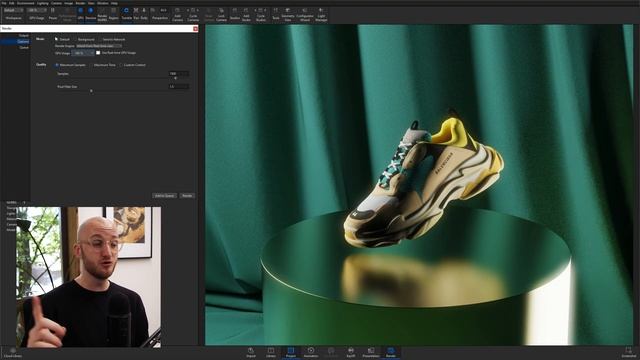Click the Render button in dialog

coord(187,196)
